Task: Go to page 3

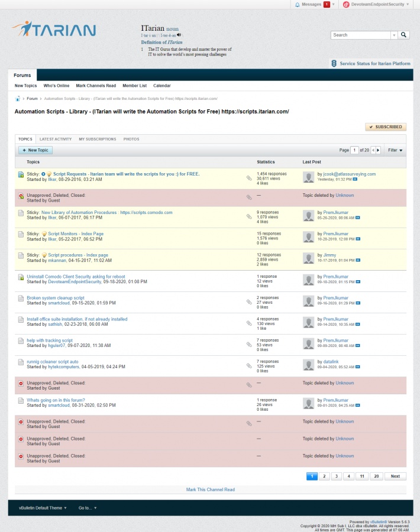Action: pos(337,476)
